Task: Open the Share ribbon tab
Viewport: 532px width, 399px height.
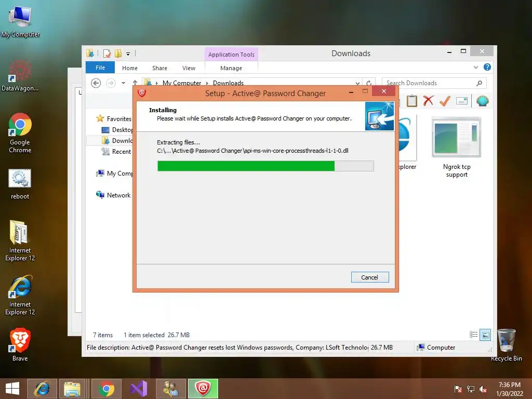Action: pos(159,68)
